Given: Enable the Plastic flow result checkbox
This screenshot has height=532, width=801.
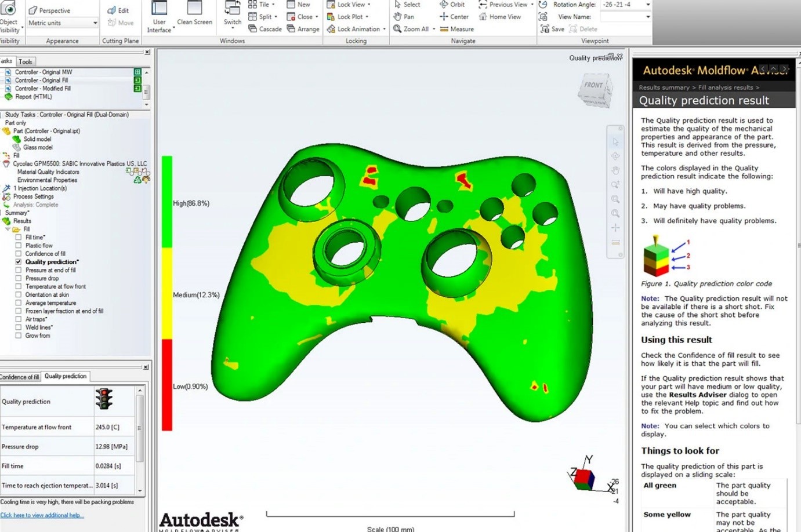Looking at the screenshot, I should (x=19, y=245).
